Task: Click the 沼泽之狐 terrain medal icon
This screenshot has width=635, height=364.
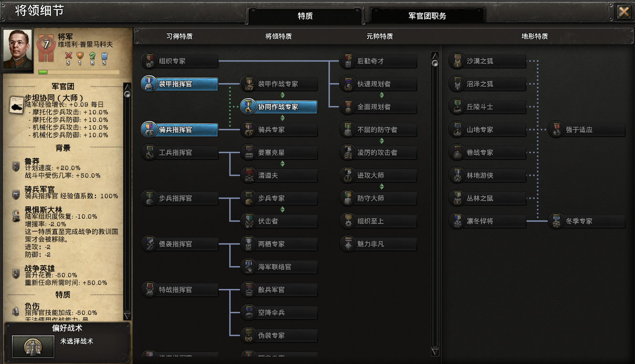Action: coord(458,84)
